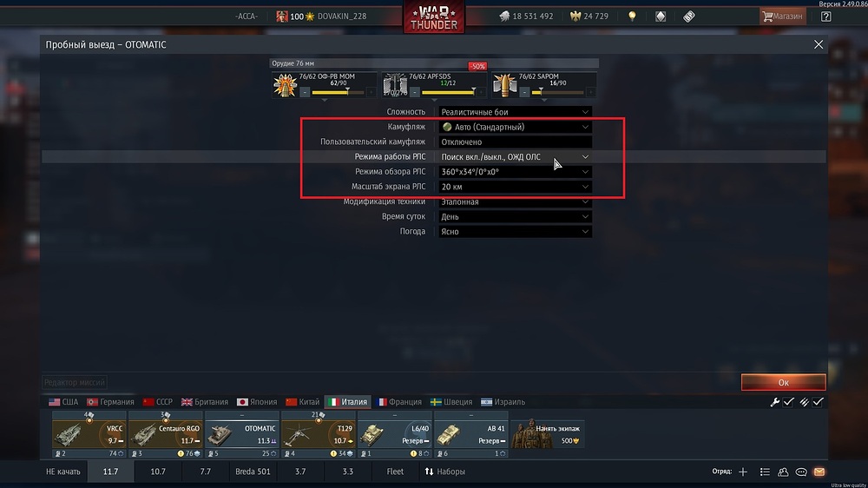Open the contacts friends icon
The height and width of the screenshot is (488, 868).
[783, 472]
